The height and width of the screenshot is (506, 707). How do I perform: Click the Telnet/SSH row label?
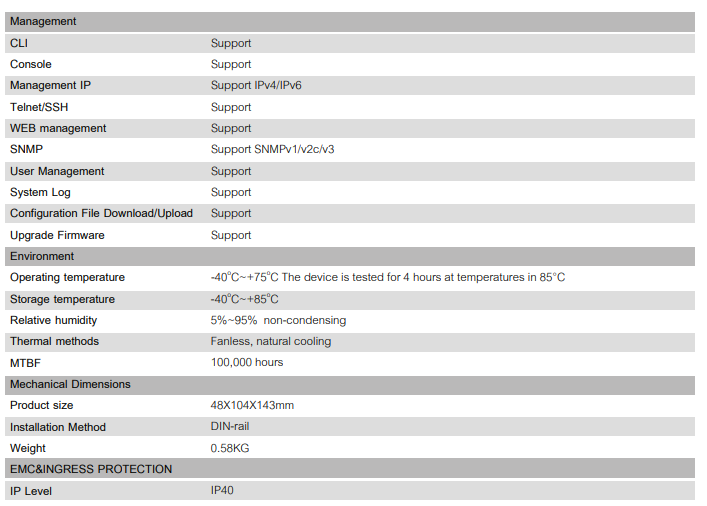(39, 107)
